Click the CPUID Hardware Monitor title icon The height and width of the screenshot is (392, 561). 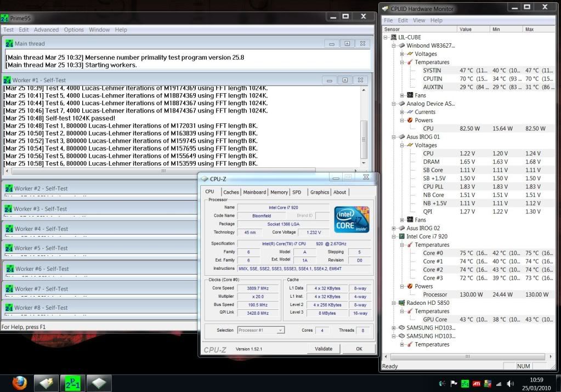(386, 9)
